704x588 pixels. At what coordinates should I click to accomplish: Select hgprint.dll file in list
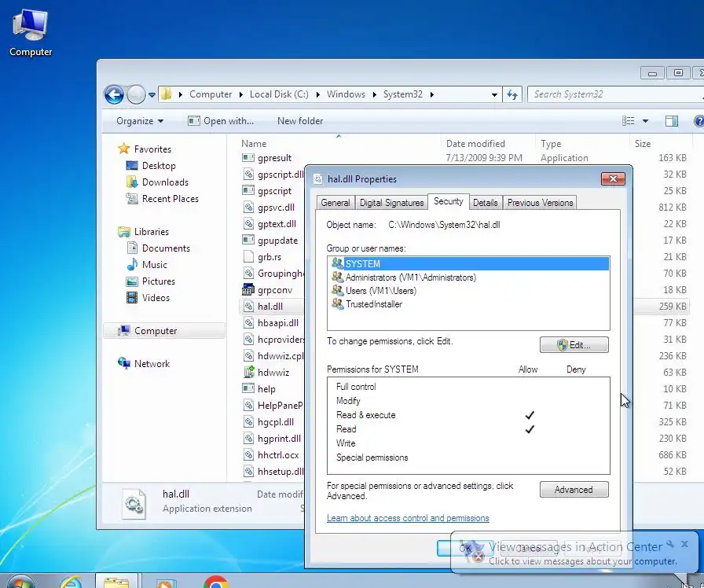pos(279,439)
